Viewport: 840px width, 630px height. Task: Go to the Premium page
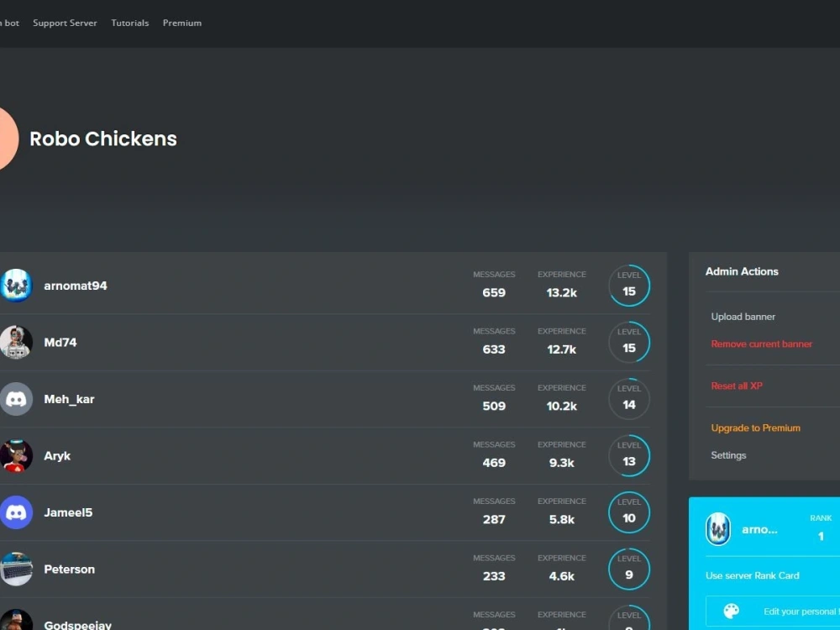click(x=182, y=23)
